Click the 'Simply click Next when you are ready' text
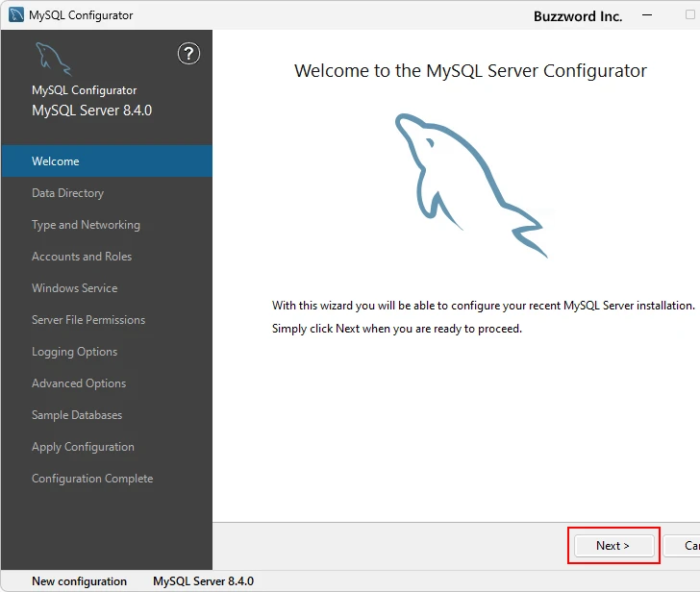700x592 pixels. coord(397,329)
